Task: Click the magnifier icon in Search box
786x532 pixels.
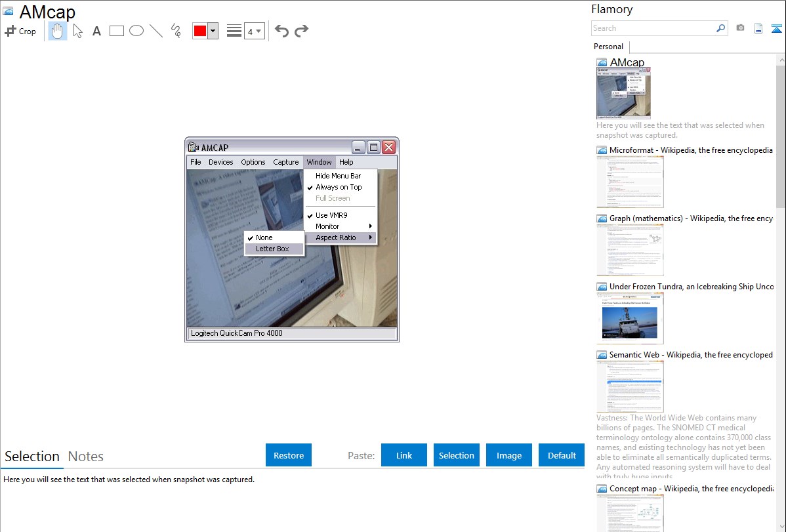Action: click(720, 28)
